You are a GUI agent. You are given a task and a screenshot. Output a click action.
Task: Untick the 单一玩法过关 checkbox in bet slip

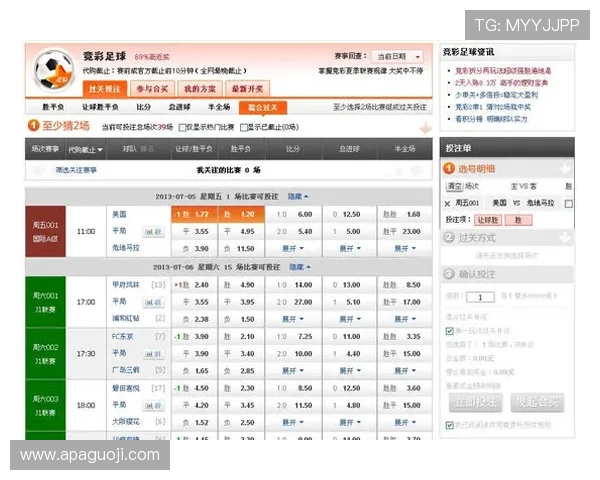[x=450, y=331]
